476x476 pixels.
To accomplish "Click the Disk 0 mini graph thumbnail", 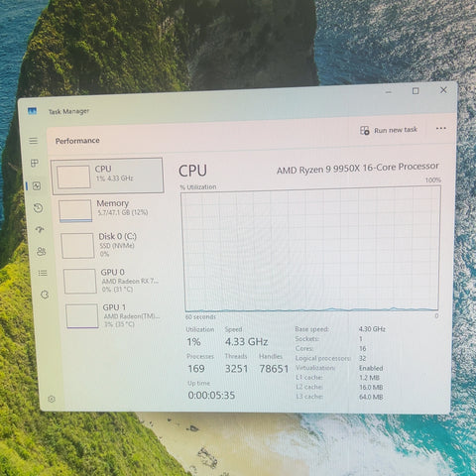I will pyautogui.click(x=77, y=246).
